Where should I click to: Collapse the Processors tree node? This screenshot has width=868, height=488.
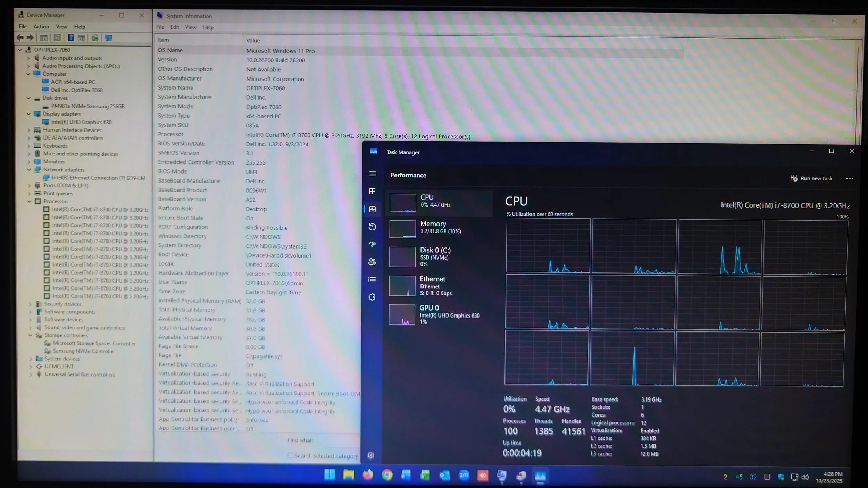point(30,201)
